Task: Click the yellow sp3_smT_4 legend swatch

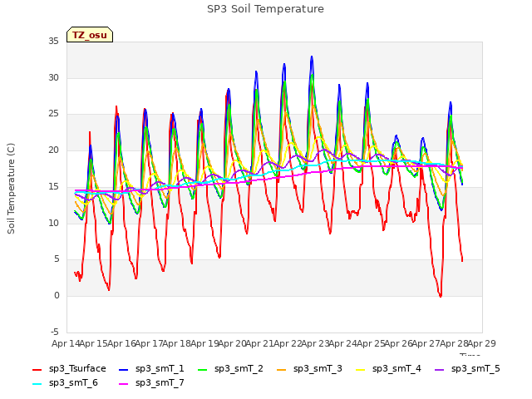Action: pyautogui.click(x=361, y=369)
